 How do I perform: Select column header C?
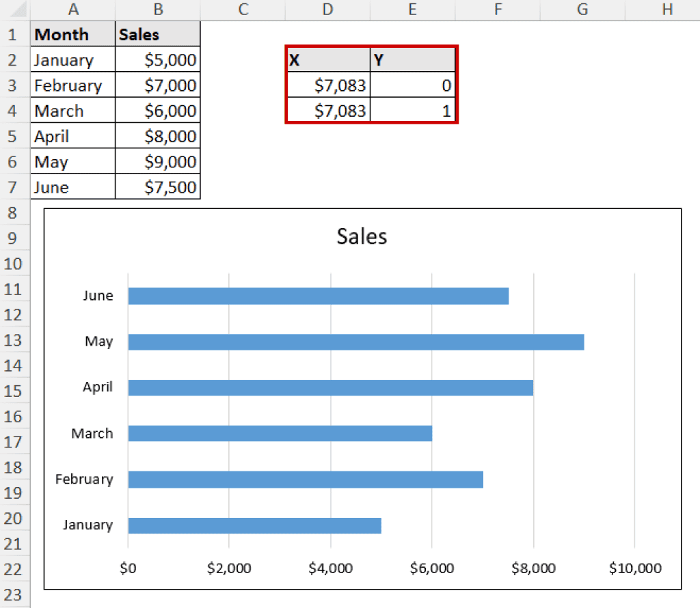pyautogui.click(x=243, y=10)
